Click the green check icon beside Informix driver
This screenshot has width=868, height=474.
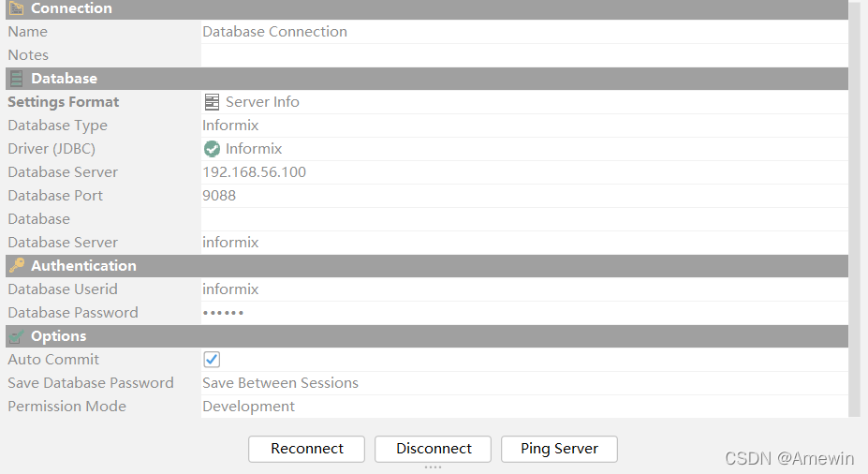212,148
